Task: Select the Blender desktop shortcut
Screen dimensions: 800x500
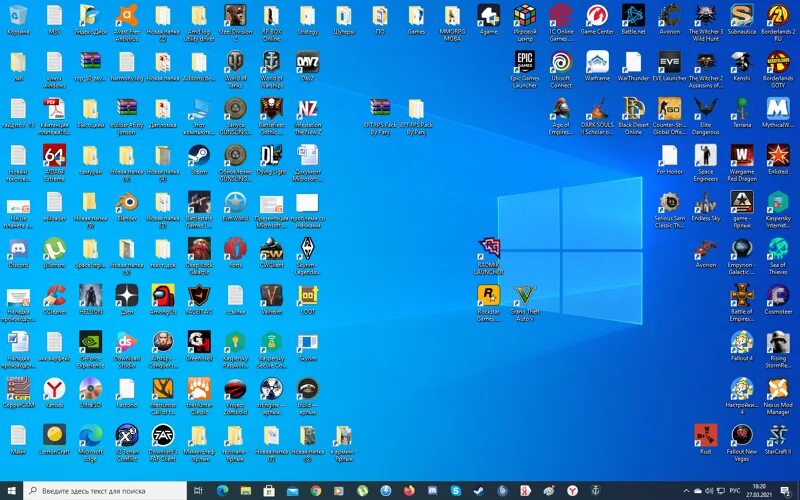Action: point(127,203)
